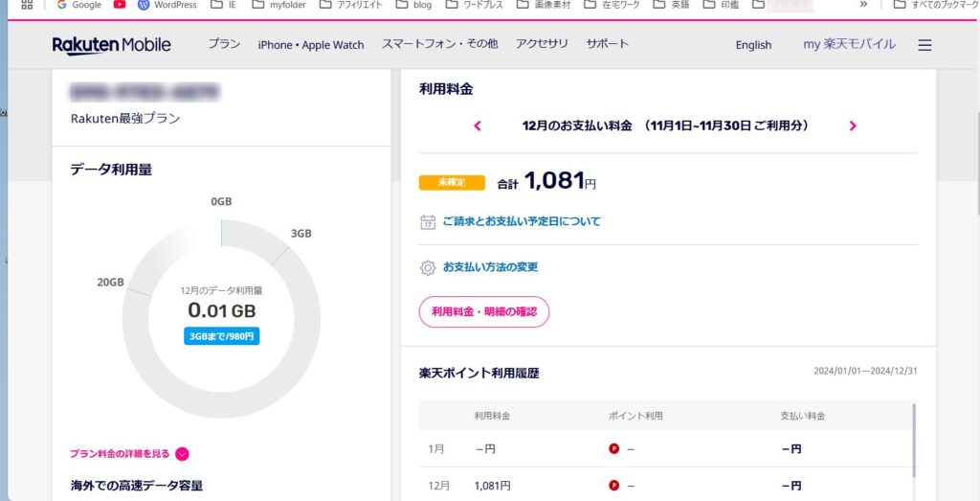Click the 合計 1,081円 total amount
The height and width of the screenshot is (501, 980).
(546, 181)
